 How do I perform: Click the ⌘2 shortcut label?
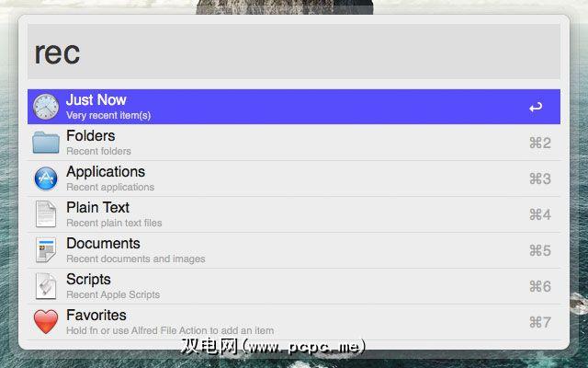[x=540, y=144]
